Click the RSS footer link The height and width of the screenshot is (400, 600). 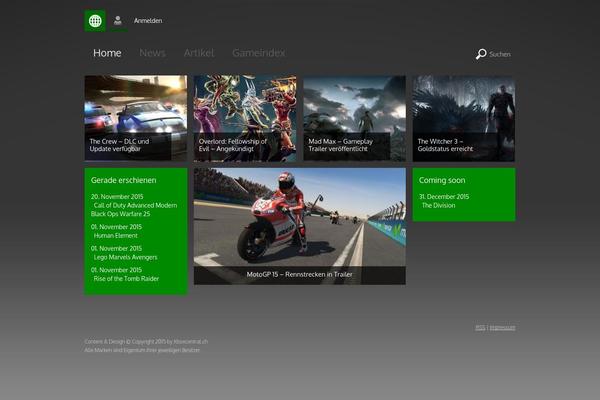(480, 328)
